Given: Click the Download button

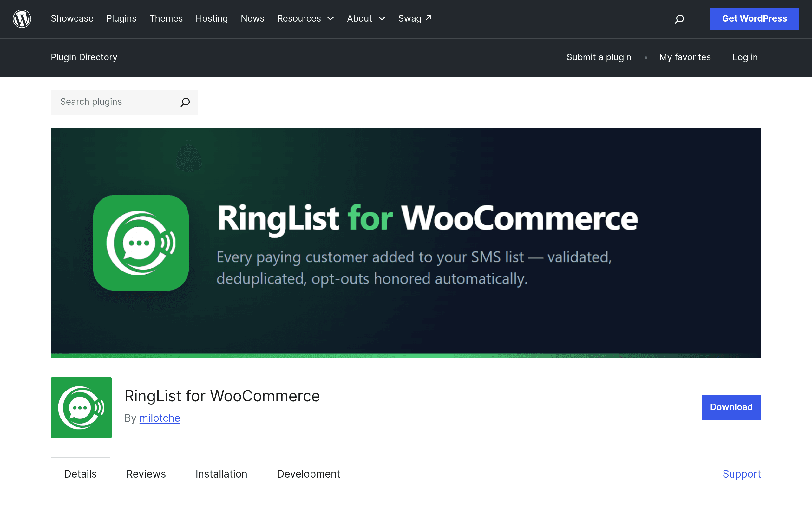Looking at the screenshot, I should tap(731, 408).
